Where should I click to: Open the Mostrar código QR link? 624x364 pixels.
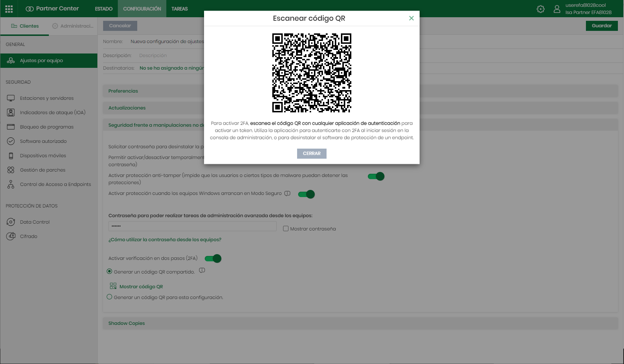pyautogui.click(x=141, y=286)
